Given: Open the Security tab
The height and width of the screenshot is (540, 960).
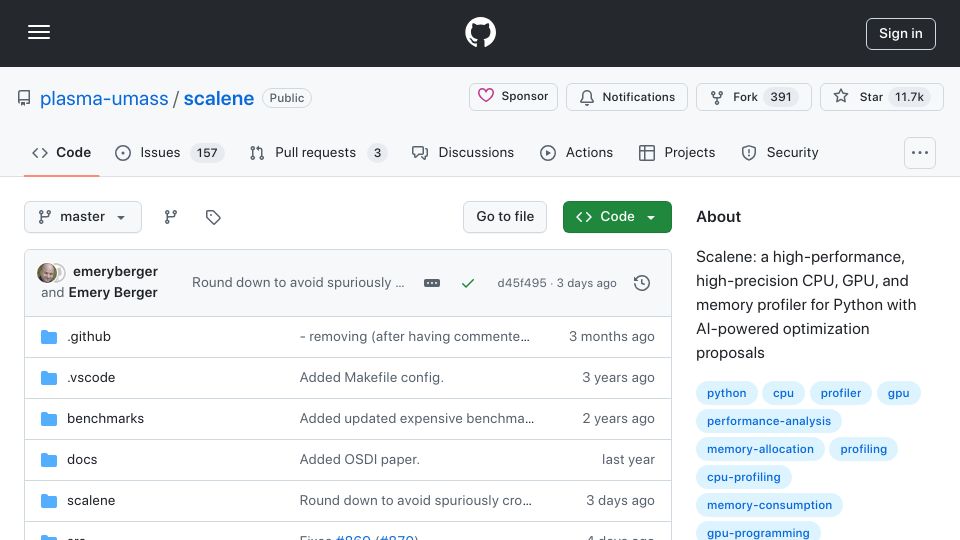Looking at the screenshot, I should tap(779, 152).
